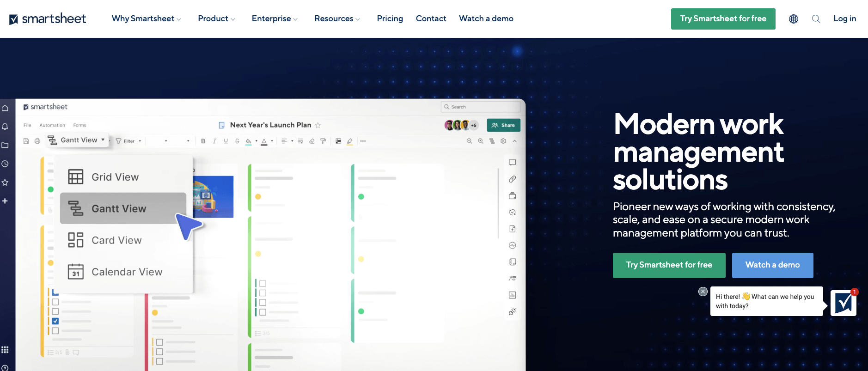Click the +6 collaborators avatar badge
Screen dimensions: 868x371
tap(474, 125)
